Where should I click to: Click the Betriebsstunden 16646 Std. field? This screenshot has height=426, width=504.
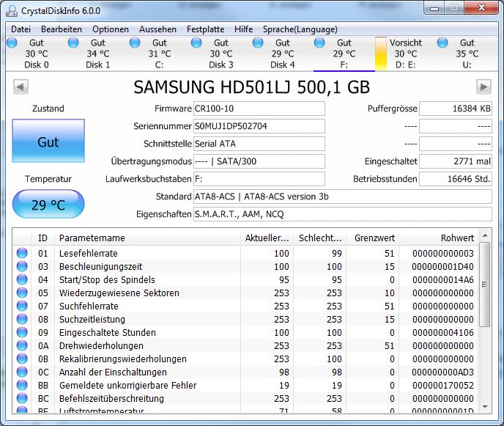(x=456, y=179)
